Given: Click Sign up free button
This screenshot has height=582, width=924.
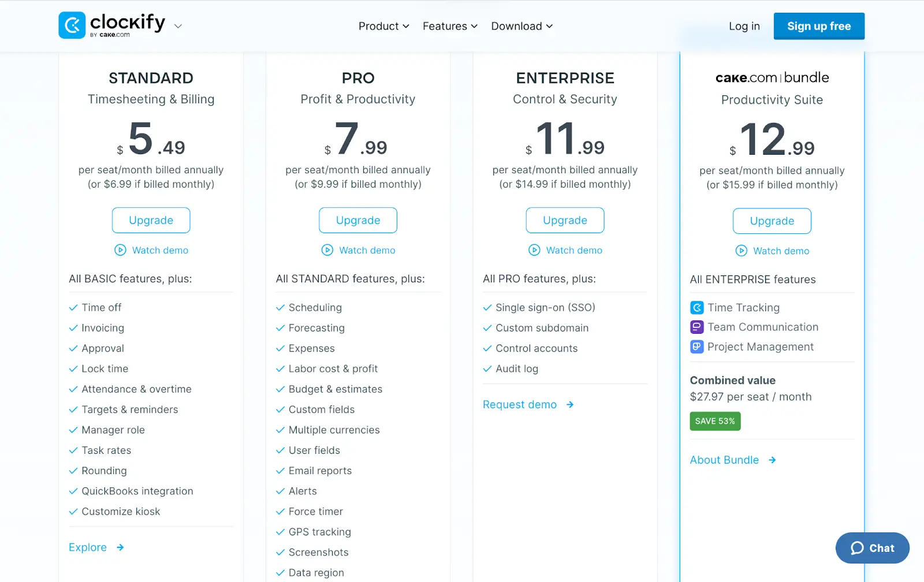Looking at the screenshot, I should tap(819, 26).
